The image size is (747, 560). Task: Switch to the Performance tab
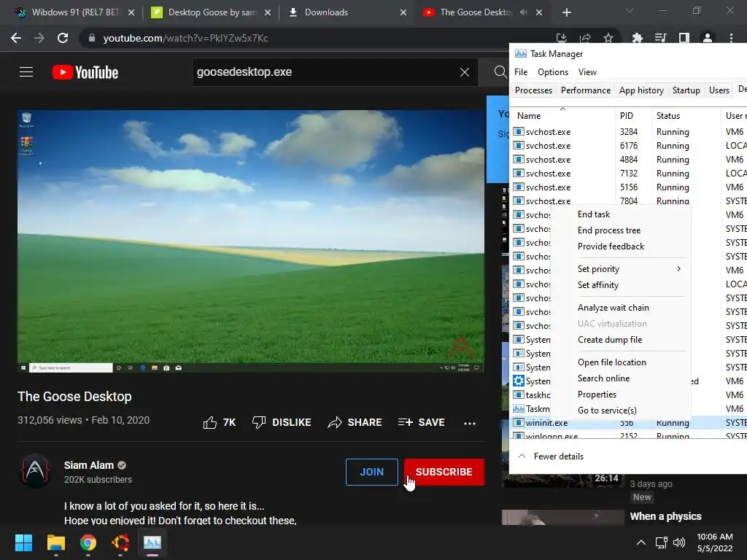click(x=586, y=90)
